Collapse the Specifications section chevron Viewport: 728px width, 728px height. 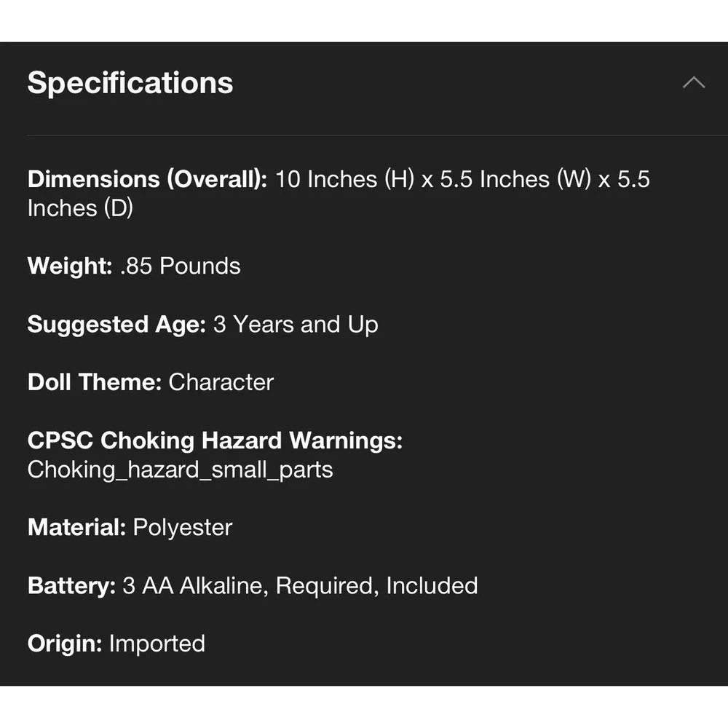click(x=694, y=83)
